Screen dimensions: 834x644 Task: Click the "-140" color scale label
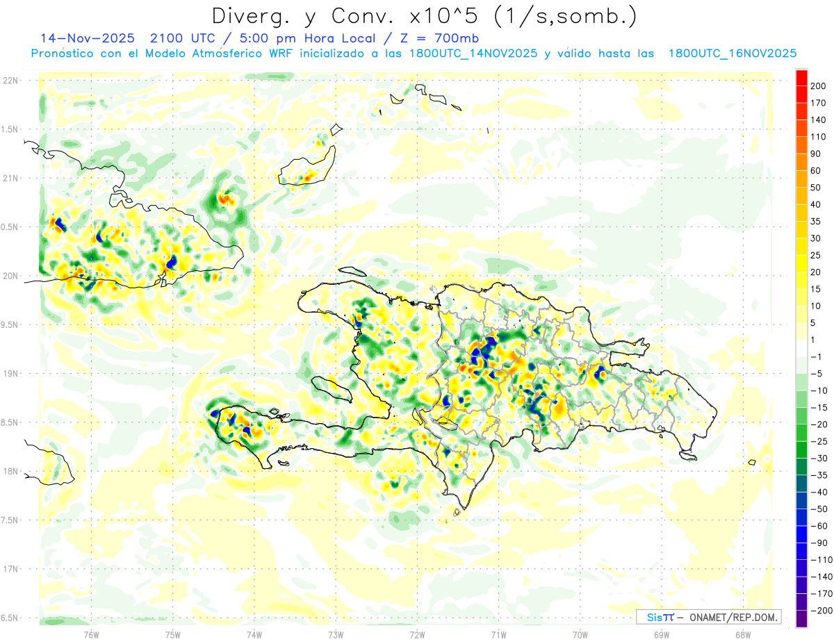pyautogui.click(x=822, y=577)
